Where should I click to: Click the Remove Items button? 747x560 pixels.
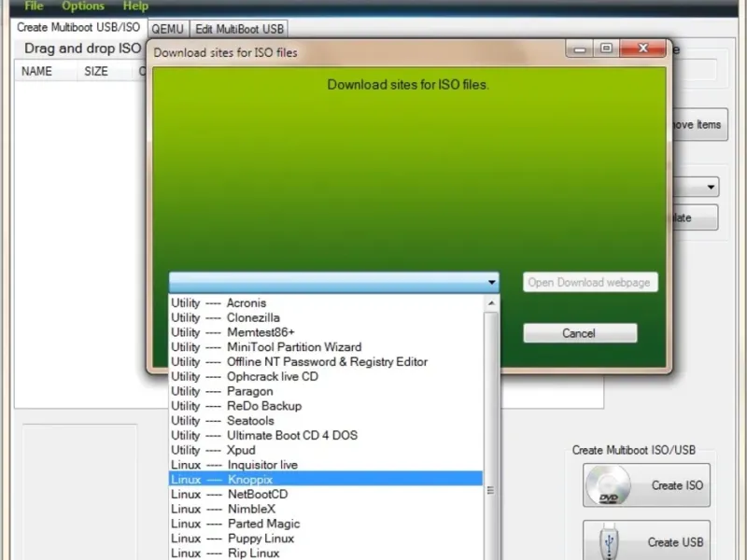pyautogui.click(x=698, y=125)
